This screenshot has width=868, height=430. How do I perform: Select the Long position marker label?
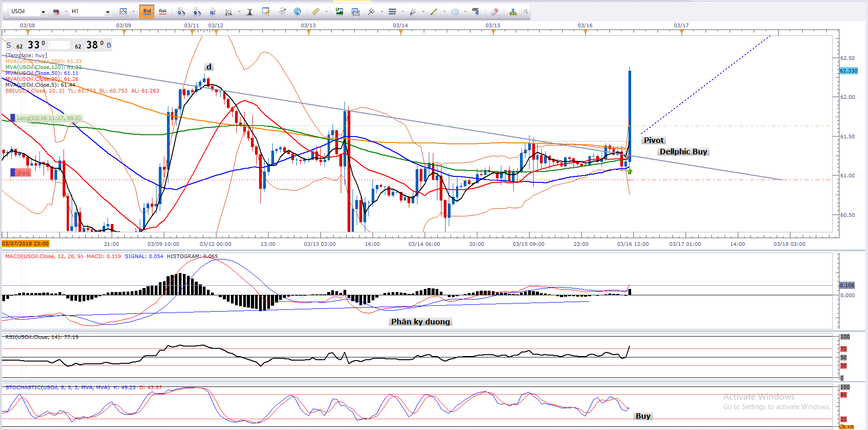coord(49,118)
